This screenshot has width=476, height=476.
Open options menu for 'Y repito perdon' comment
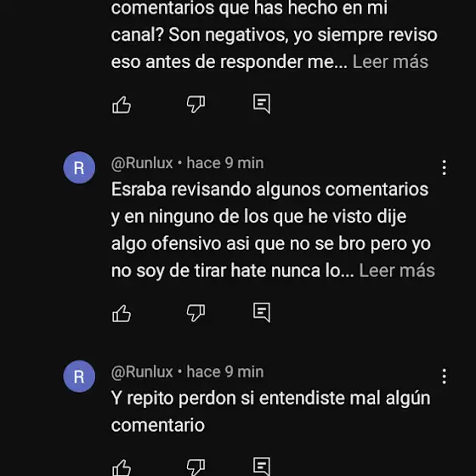click(x=444, y=377)
